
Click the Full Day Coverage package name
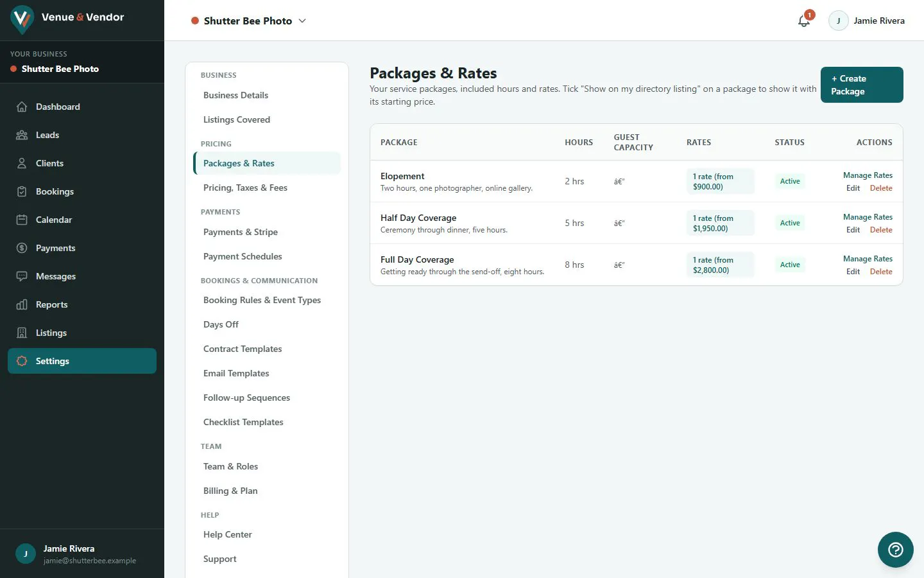[417, 259]
